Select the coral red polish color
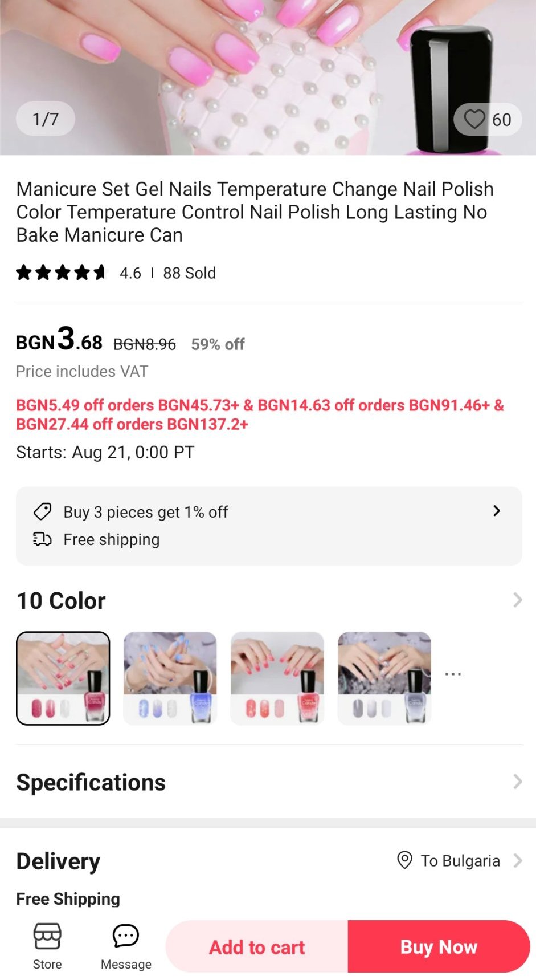The width and height of the screenshot is (536, 980). tap(277, 678)
